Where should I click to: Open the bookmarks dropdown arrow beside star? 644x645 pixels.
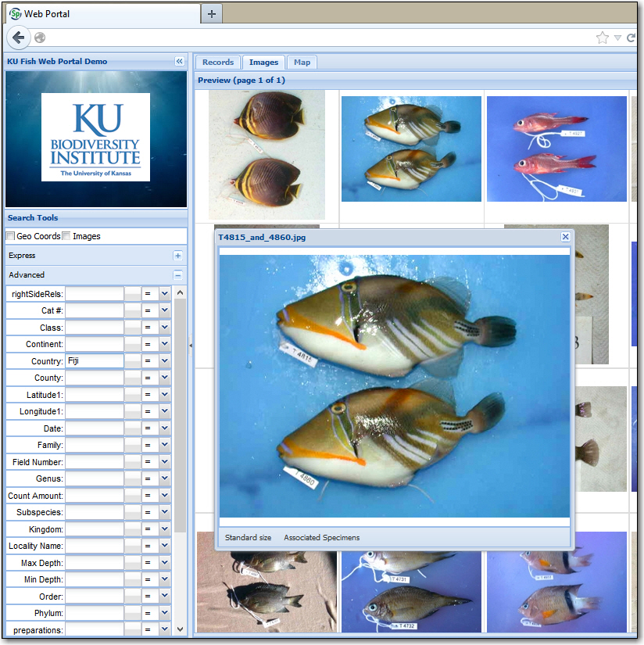617,38
